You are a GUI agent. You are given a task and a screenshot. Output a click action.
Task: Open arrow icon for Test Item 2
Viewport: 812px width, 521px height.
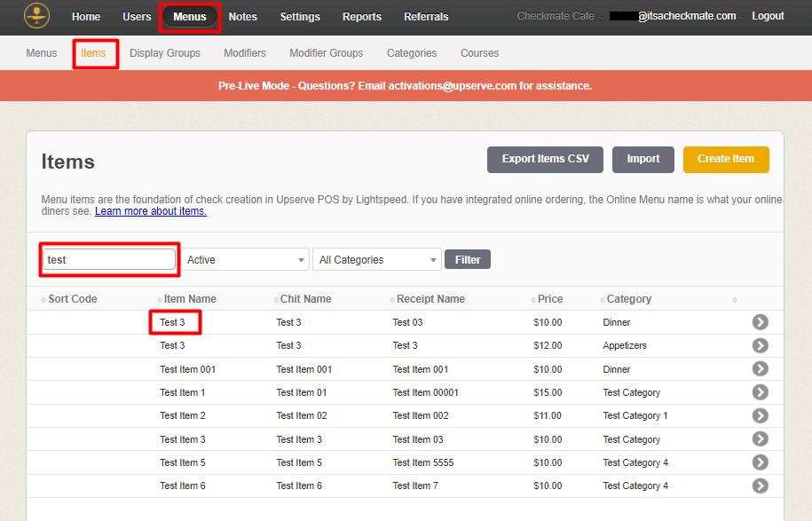pyautogui.click(x=760, y=415)
